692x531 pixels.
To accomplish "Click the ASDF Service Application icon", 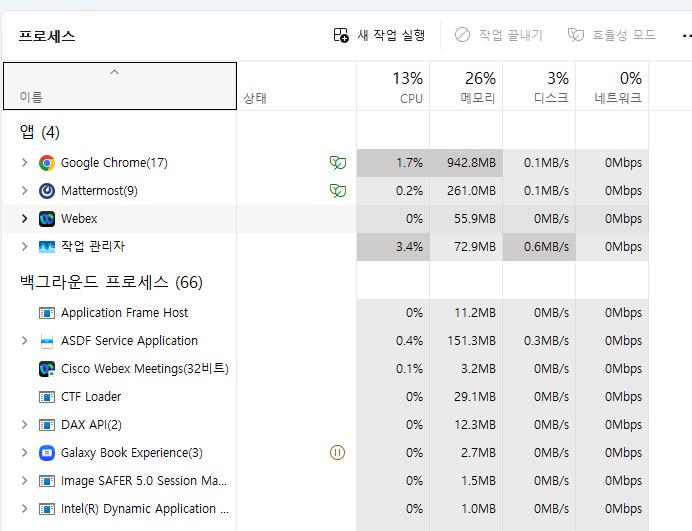I will pos(47,341).
